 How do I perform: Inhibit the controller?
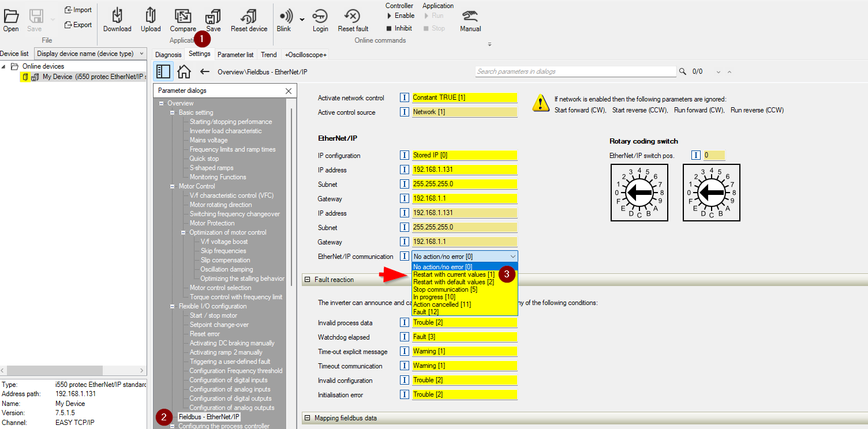399,28
